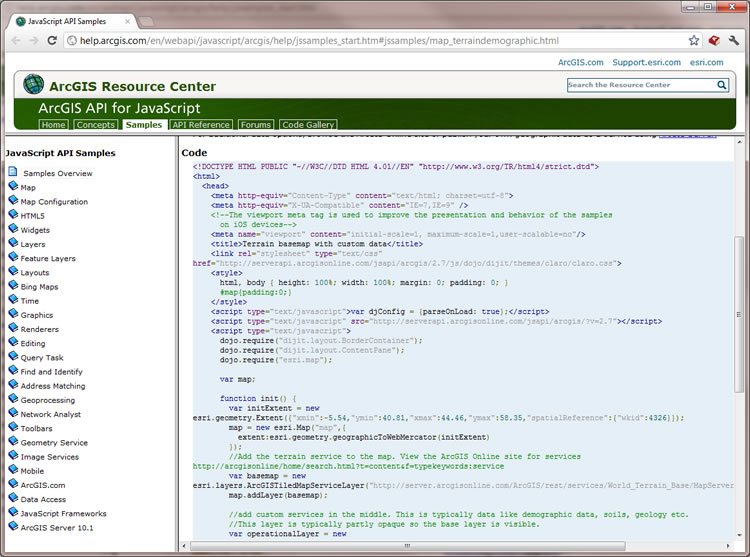Click the scroll-right arrow below code

click(x=728, y=546)
